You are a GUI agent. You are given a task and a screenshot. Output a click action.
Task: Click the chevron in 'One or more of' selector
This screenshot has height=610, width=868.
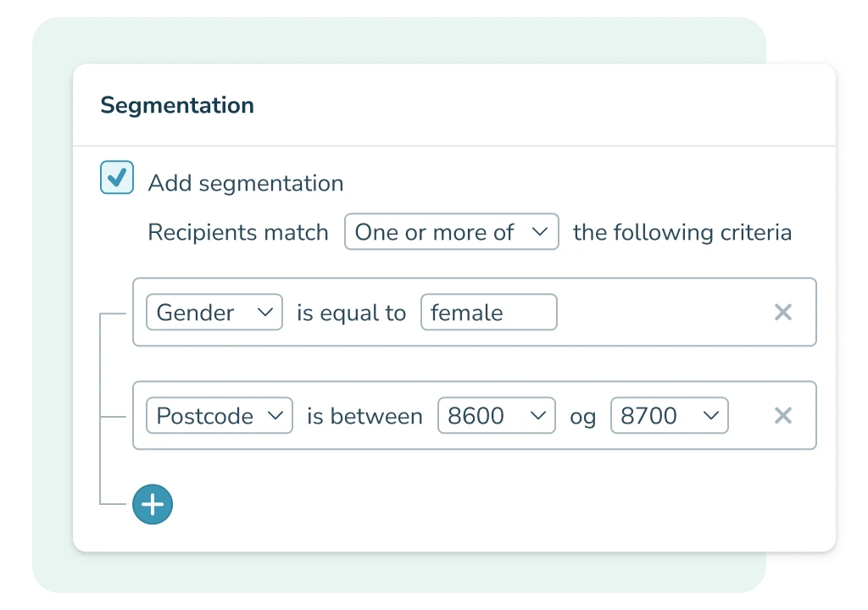(x=541, y=232)
